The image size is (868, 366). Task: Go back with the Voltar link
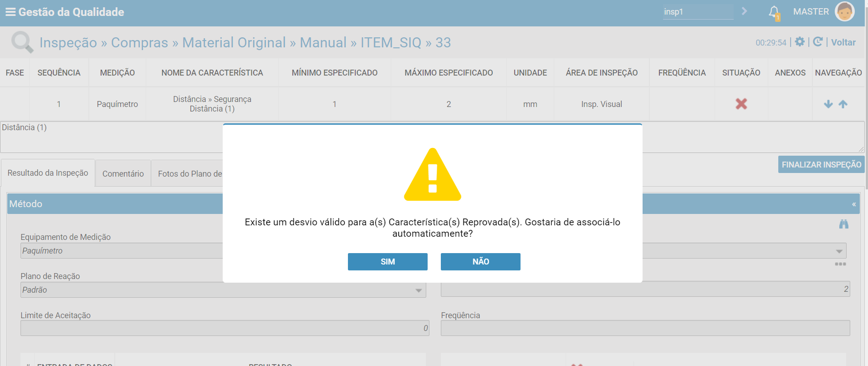[843, 42]
